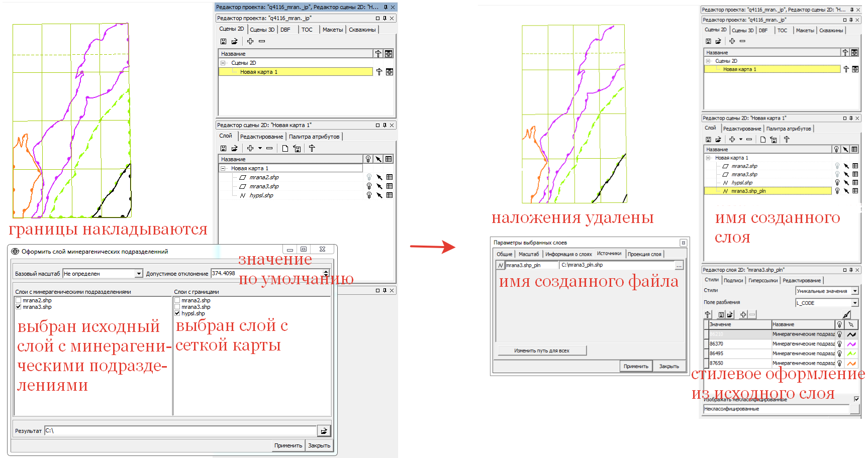Save project via left-hand Редактор проекта toolbar
The image size is (868, 458).
[224, 41]
